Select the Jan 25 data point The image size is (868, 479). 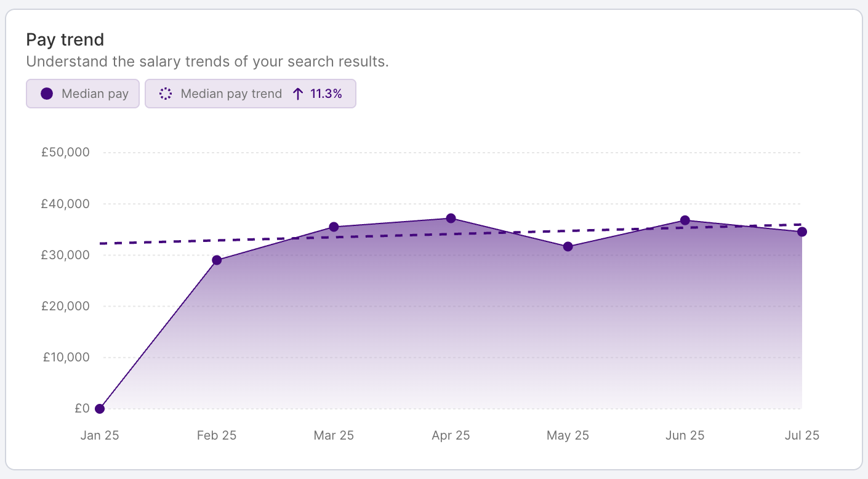pyautogui.click(x=100, y=409)
